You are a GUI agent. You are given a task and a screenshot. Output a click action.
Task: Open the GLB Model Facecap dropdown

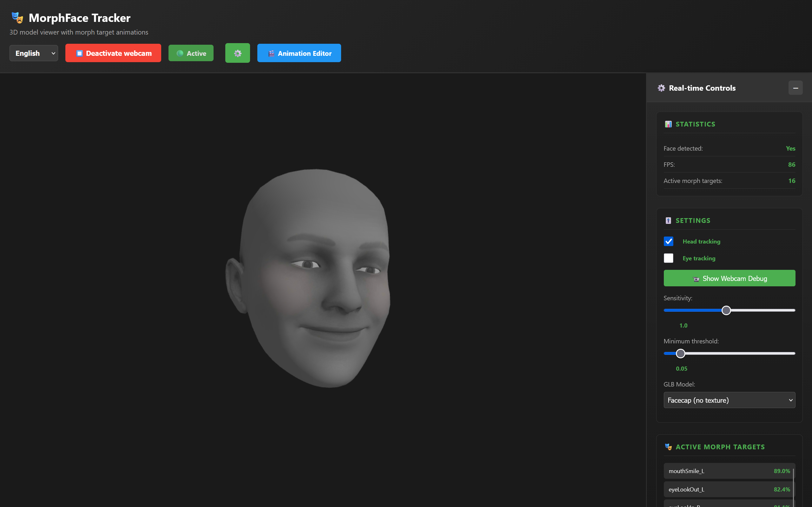(729, 400)
